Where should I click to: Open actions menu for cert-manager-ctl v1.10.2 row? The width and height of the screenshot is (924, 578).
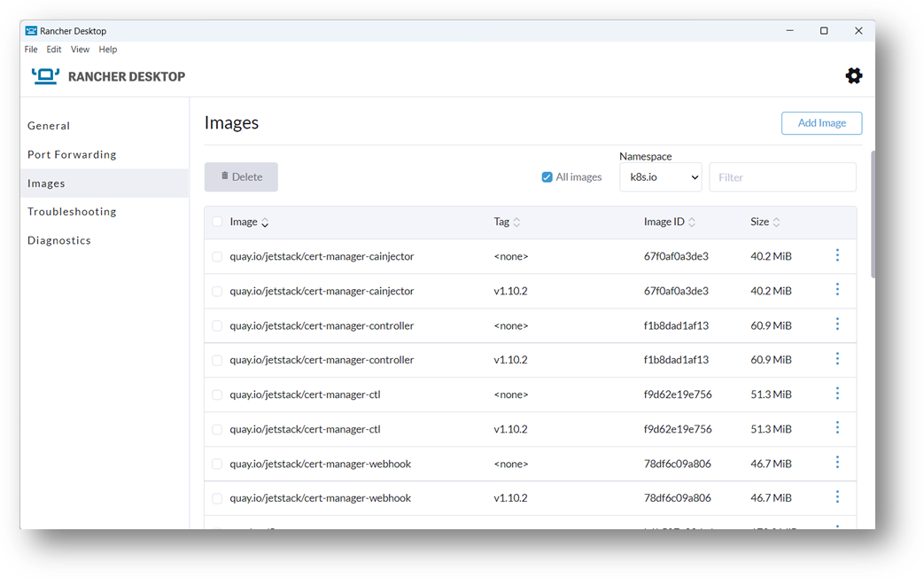tap(837, 428)
